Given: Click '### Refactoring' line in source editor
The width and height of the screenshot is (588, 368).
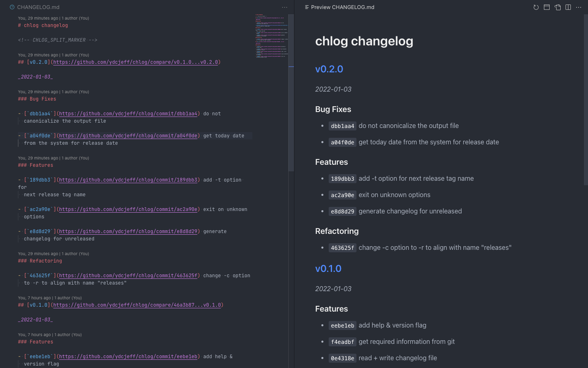Looking at the screenshot, I should [40, 261].
